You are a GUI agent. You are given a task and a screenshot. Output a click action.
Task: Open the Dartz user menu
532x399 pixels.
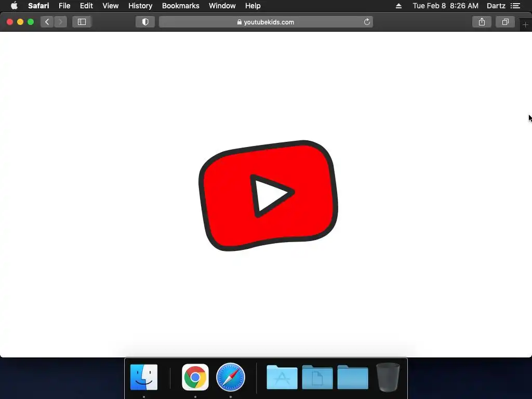496,6
